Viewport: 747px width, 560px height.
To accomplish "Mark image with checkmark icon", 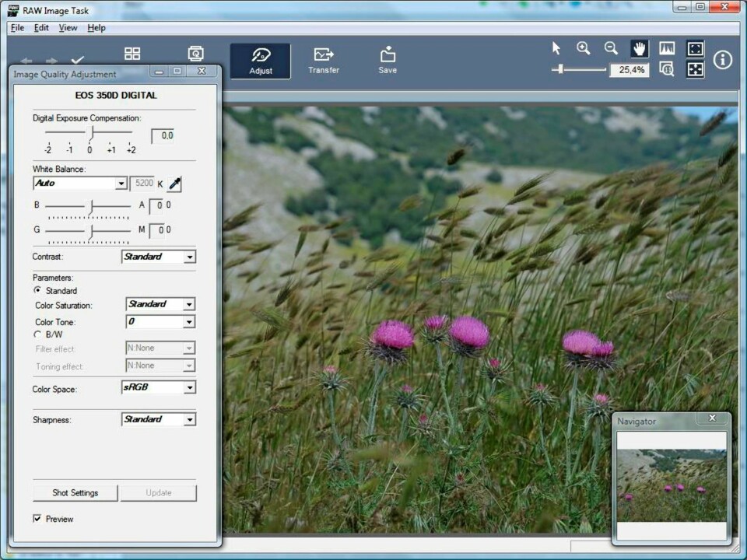I will click(77, 60).
